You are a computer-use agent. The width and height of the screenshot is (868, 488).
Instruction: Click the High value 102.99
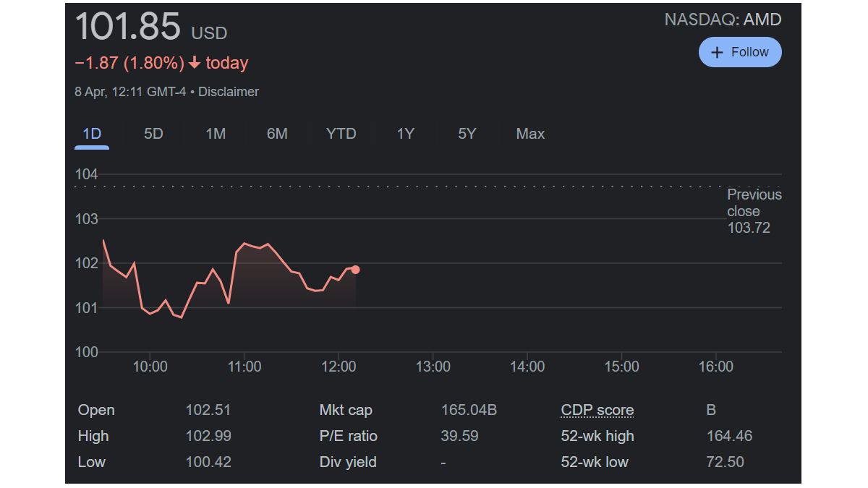pyautogui.click(x=208, y=436)
